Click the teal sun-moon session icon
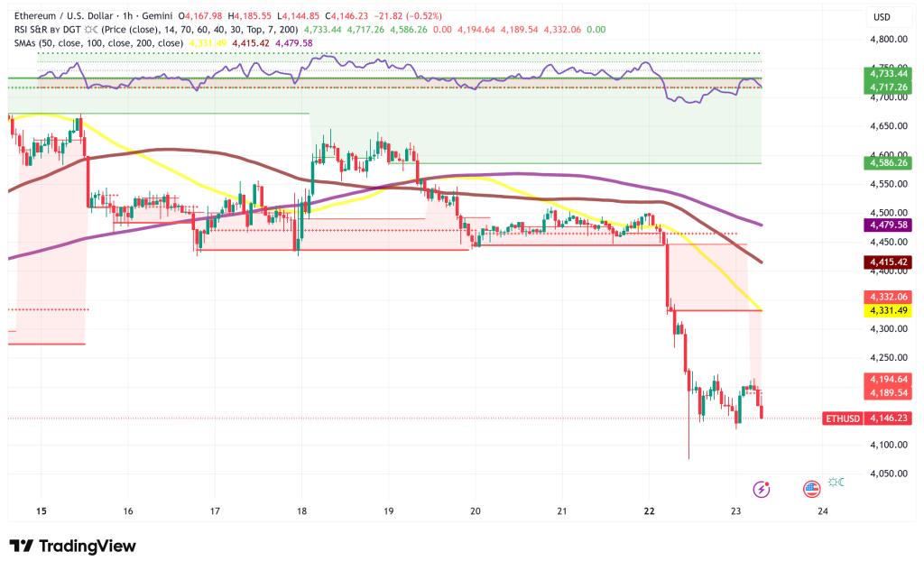Viewport: 924px width, 570px height. pyautogui.click(x=836, y=483)
